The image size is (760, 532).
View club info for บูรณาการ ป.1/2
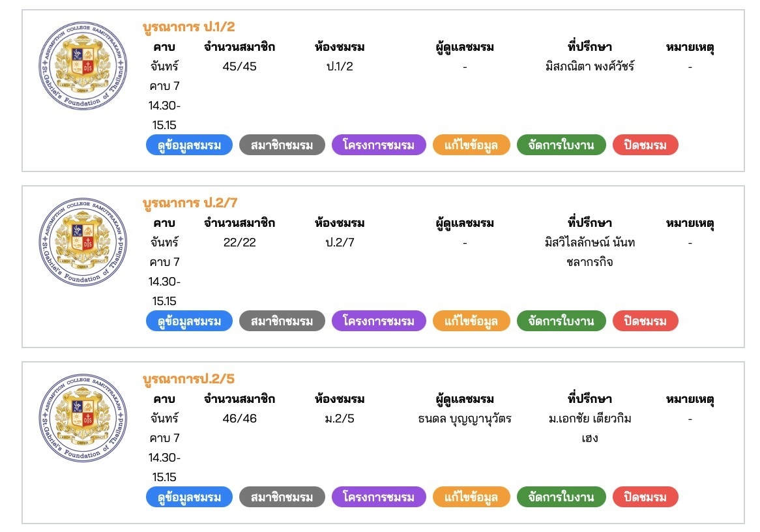tap(189, 145)
